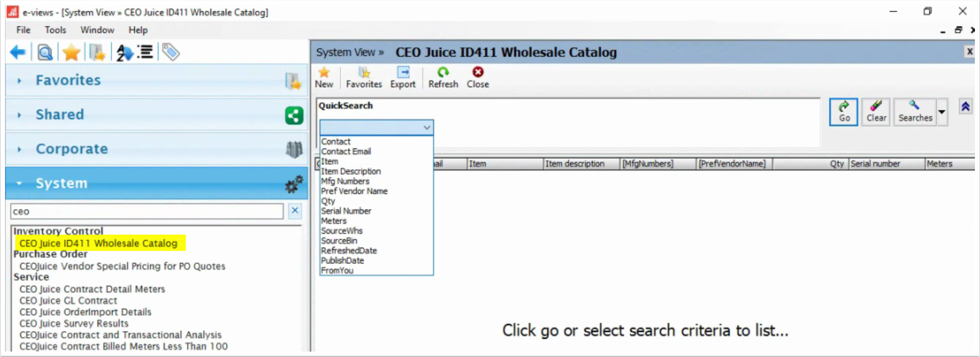Select Serial Number in dropdown list
980x357 pixels.
point(377,211)
